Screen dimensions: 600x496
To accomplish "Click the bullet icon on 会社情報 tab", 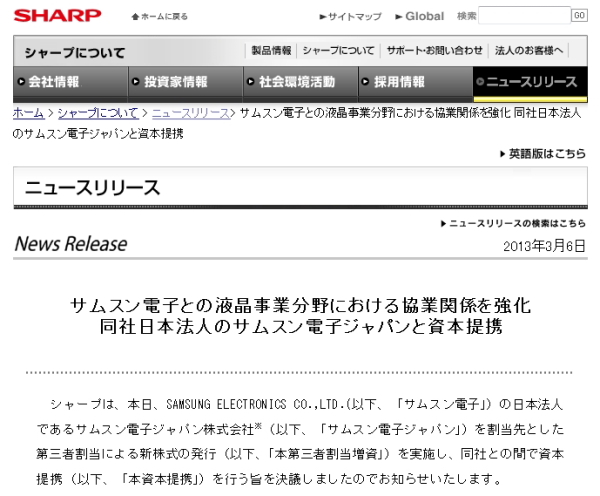I will coord(21,82).
